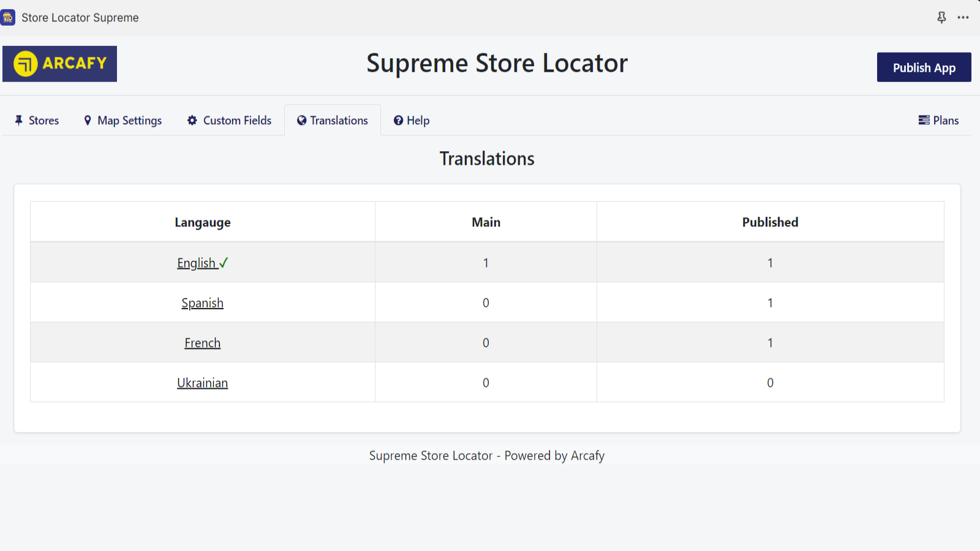
Task: Click the Store Locator Supreme title text
Action: 80,18
